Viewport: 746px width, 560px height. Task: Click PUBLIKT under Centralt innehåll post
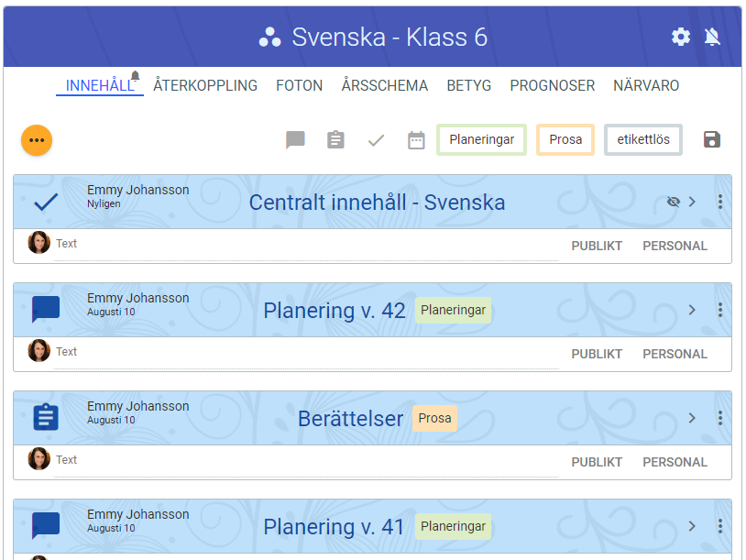point(597,246)
